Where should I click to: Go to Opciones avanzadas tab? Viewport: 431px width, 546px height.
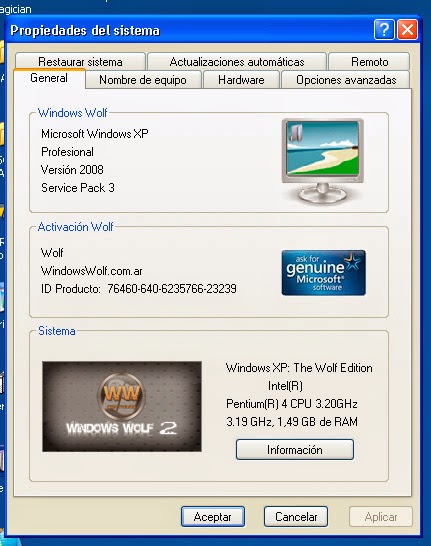346,80
